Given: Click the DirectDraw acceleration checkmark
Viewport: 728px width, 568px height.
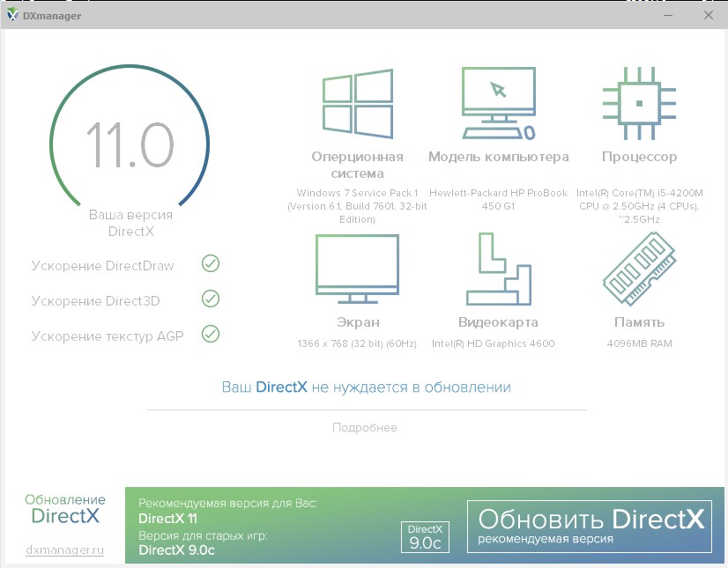Looking at the screenshot, I should click(x=211, y=263).
